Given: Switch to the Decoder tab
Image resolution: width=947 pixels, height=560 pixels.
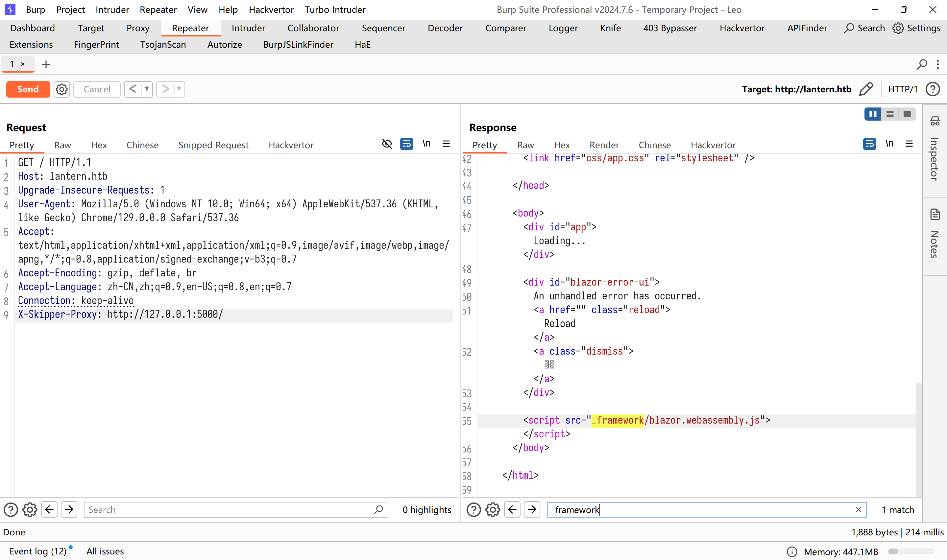Looking at the screenshot, I should click(x=445, y=28).
